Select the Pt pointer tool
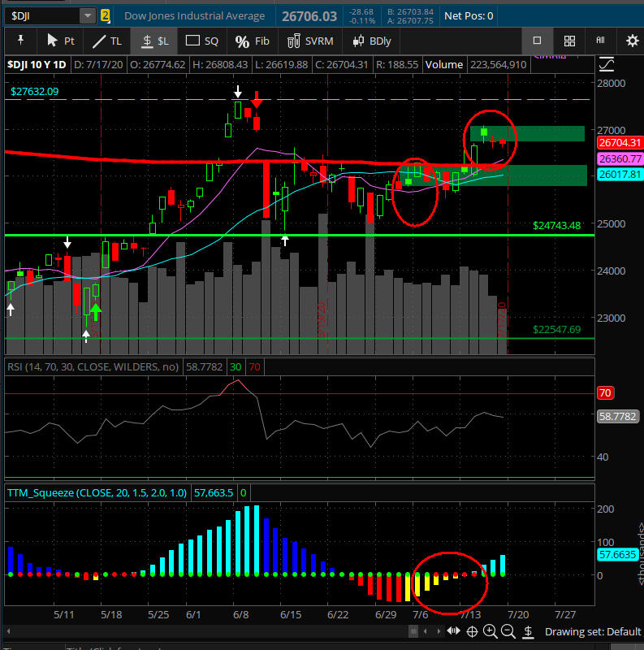This screenshot has width=644, height=650. point(61,41)
